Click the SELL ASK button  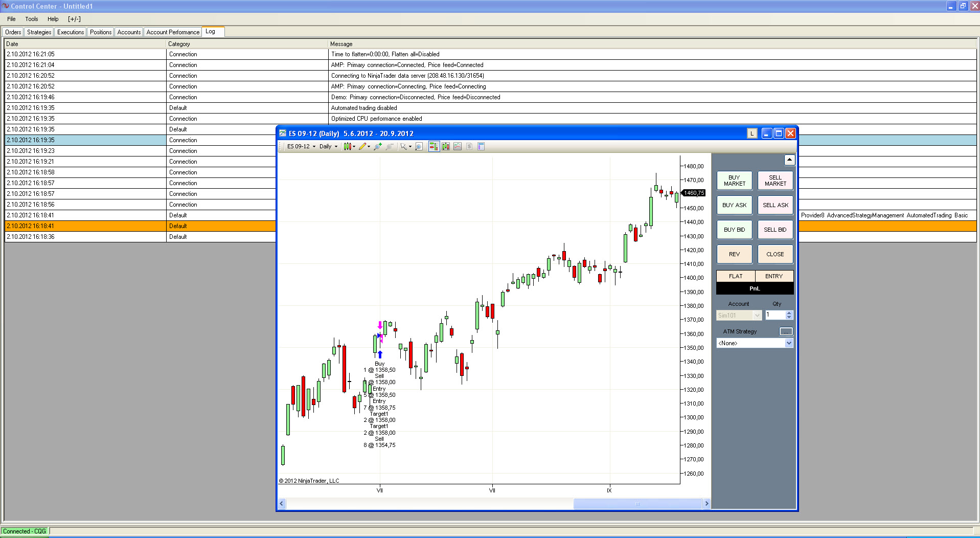(x=776, y=205)
